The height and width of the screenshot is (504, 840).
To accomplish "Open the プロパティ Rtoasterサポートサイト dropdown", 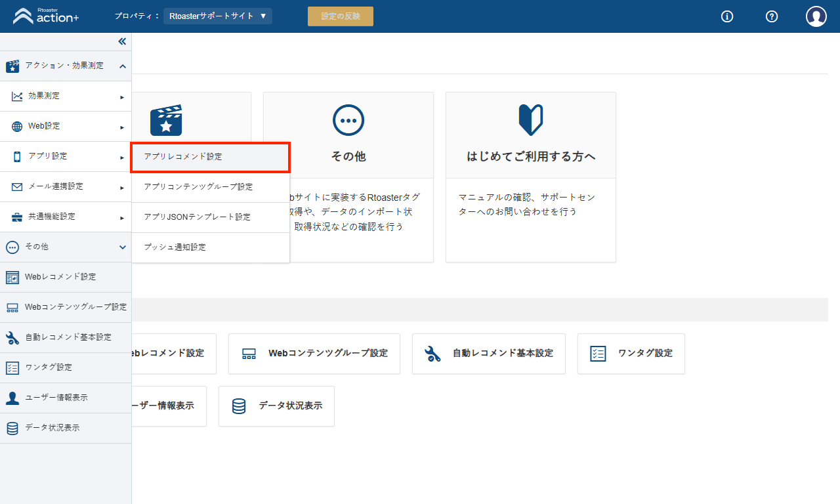I will [218, 16].
